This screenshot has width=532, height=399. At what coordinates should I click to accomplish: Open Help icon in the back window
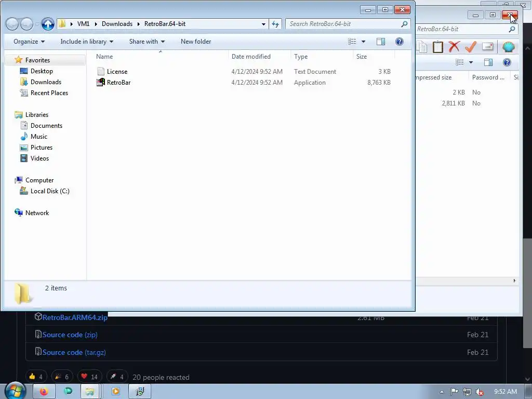(x=507, y=62)
